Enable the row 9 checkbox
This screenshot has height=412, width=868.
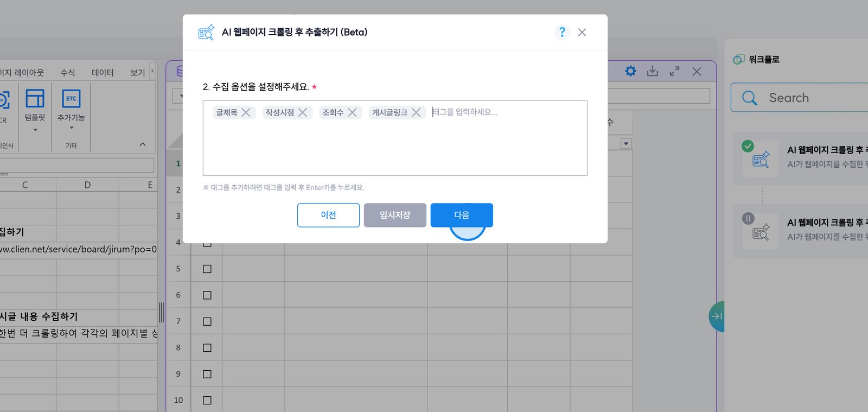tap(207, 375)
